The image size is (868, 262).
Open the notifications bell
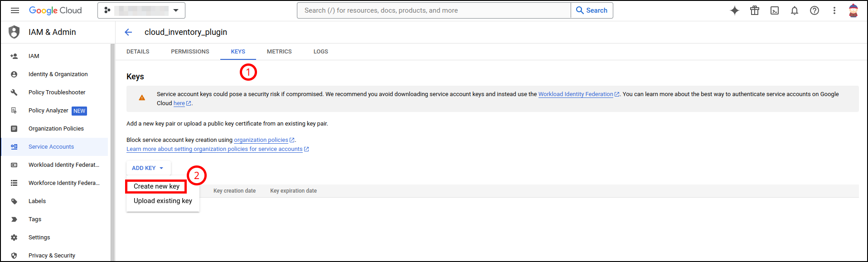point(794,10)
